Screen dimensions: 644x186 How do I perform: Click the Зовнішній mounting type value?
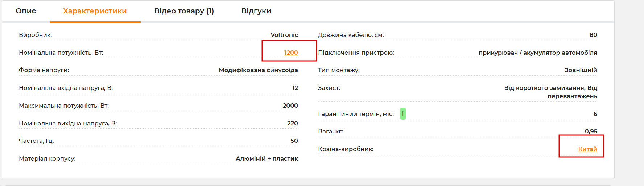click(x=581, y=70)
